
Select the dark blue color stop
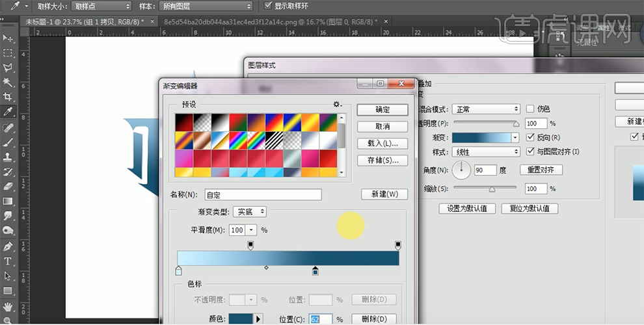(315, 270)
